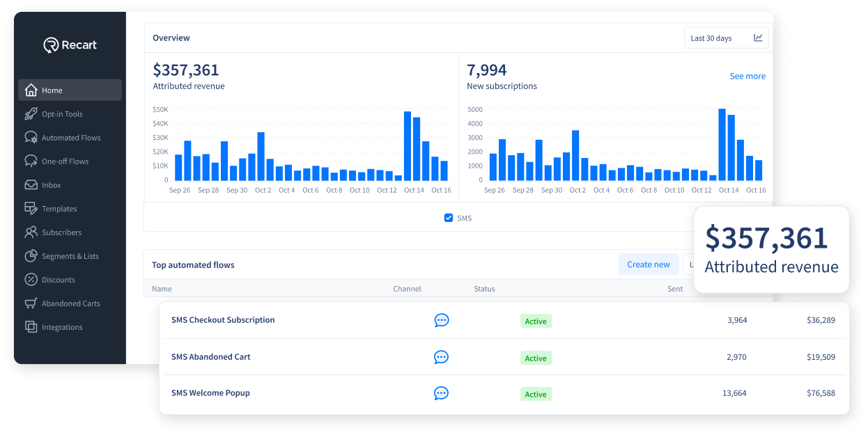Click the Opt-in Tools rocket icon
The height and width of the screenshot is (435, 868).
coord(31,113)
